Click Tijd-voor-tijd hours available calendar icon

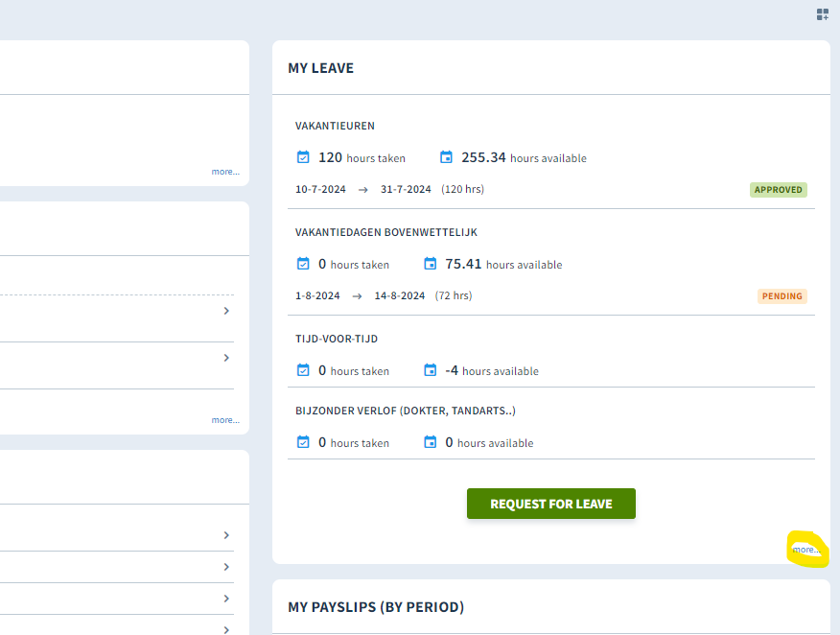[431, 370]
